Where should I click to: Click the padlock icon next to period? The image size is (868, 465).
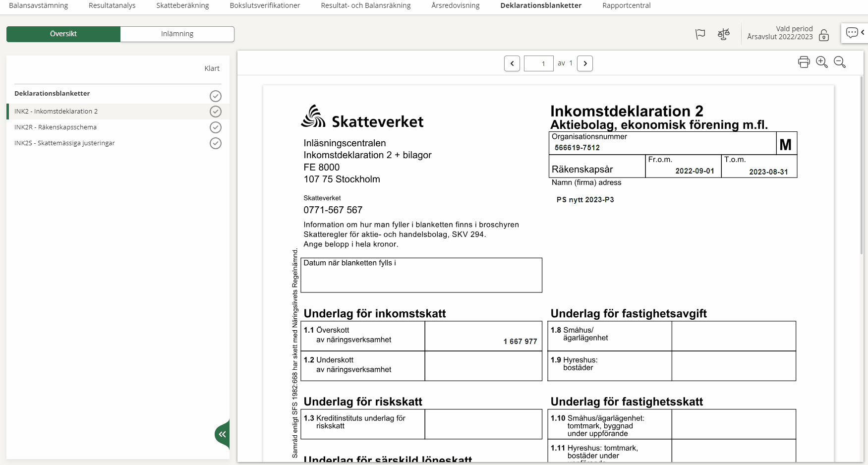click(x=824, y=35)
